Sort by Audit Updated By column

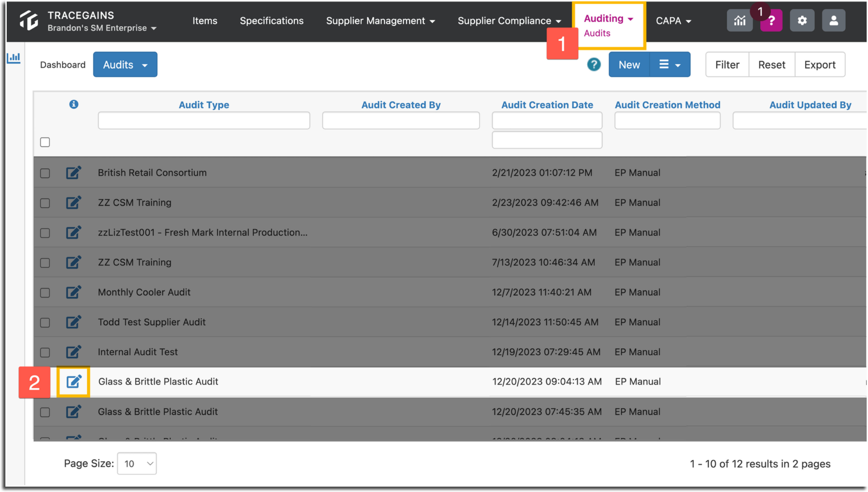(x=810, y=105)
